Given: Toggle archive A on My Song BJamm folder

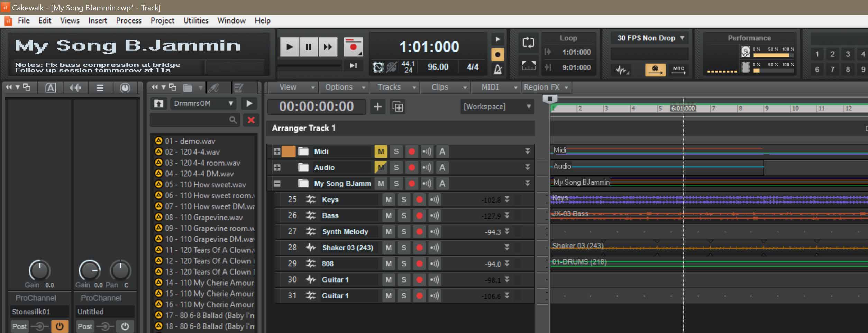Looking at the screenshot, I should (442, 184).
